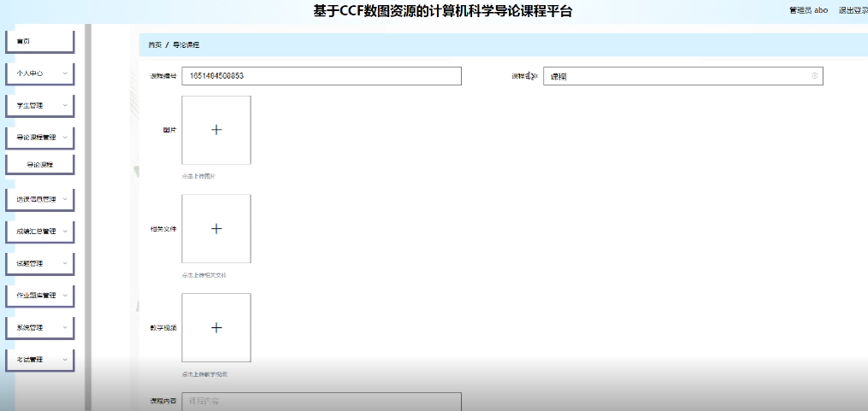Screen dimensions: 868x411
Task: Click the hint text under the 教学视频 upload box
Action: pos(204,374)
